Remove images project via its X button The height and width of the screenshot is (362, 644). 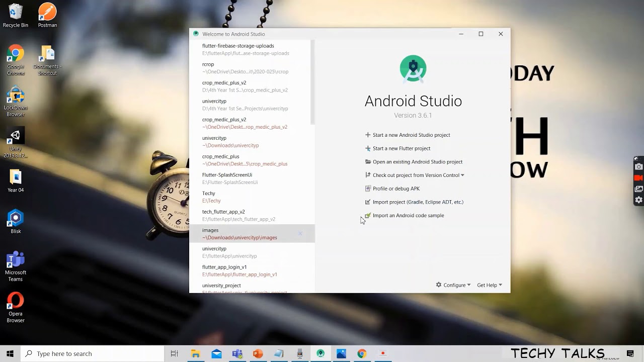(300, 233)
